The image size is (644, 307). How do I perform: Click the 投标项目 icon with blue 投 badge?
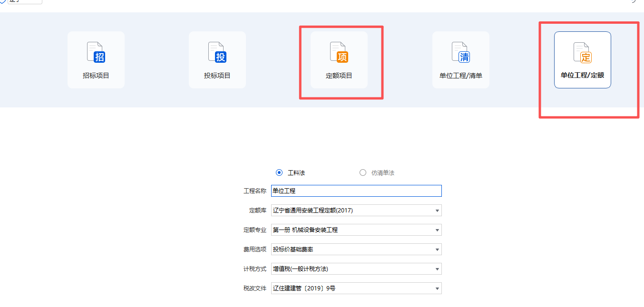pyautogui.click(x=217, y=59)
